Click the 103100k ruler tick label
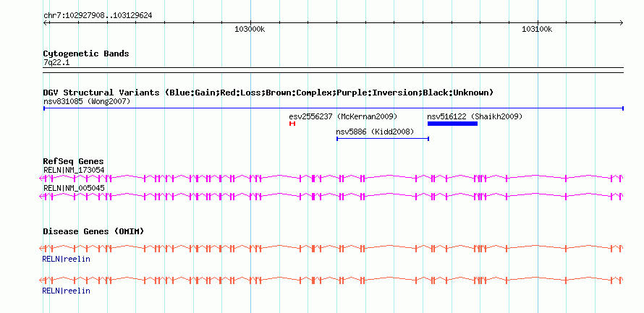This screenshot has width=644, height=313. coord(537,29)
